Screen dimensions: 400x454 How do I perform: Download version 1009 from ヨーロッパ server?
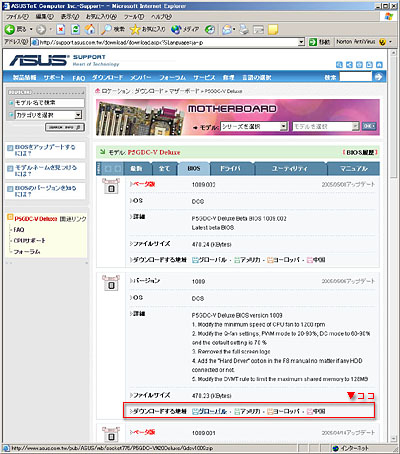coord(283,411)
